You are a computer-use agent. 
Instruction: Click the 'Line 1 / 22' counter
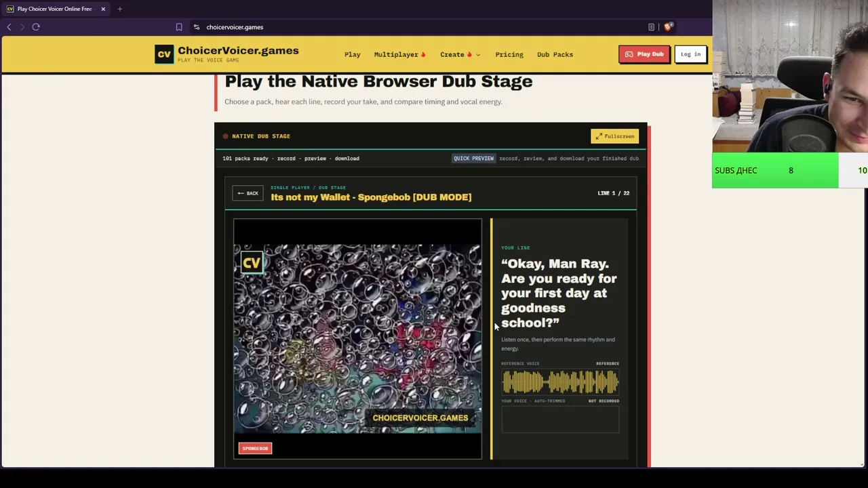click(x=613, y=193)
